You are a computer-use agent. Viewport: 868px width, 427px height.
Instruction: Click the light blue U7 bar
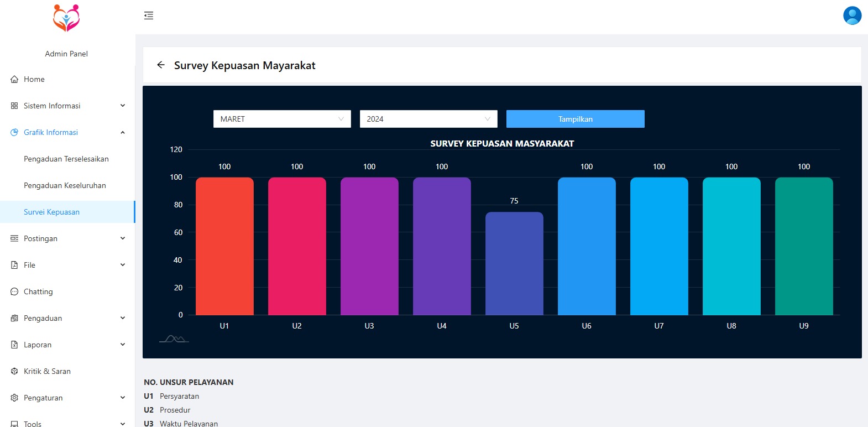point(659,246)
